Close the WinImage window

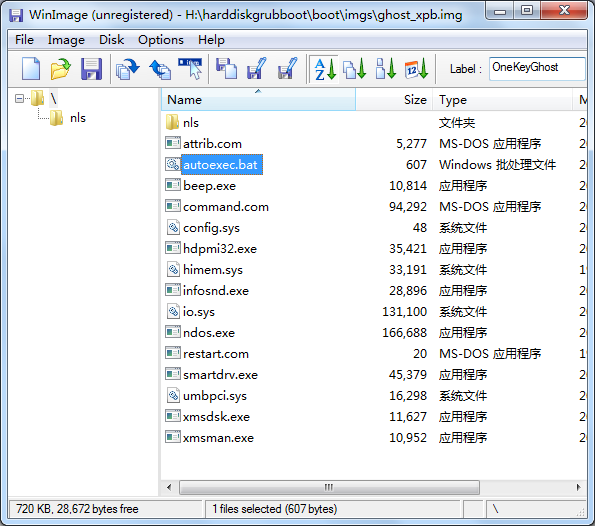coord(564,11)
